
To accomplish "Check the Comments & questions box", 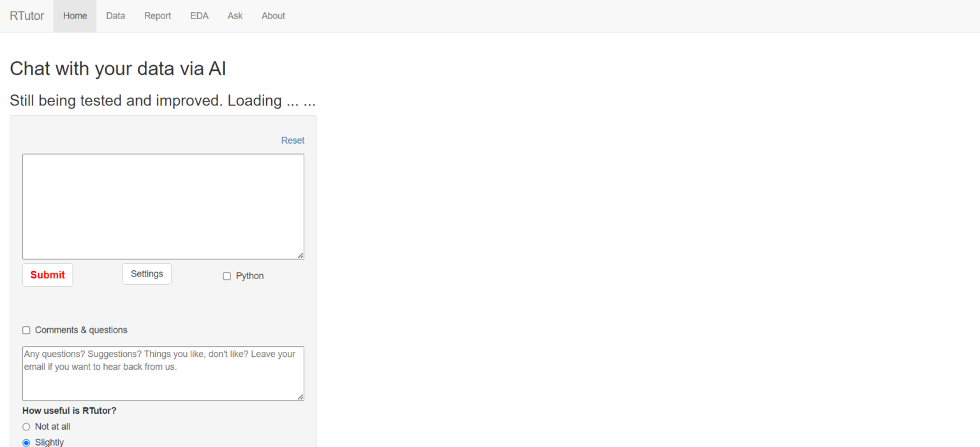I will (x=26, y=330).
